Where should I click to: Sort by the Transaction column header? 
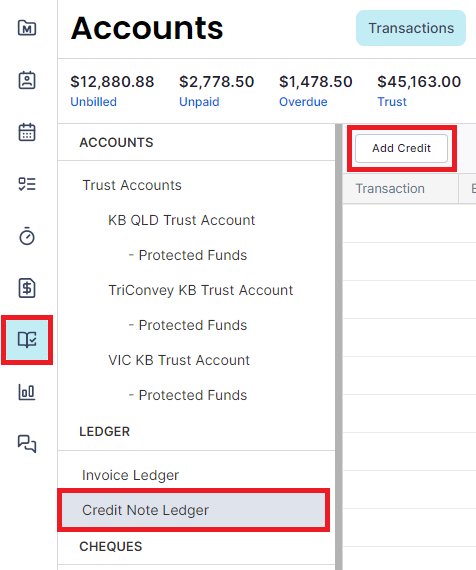[x=390, y=189]
